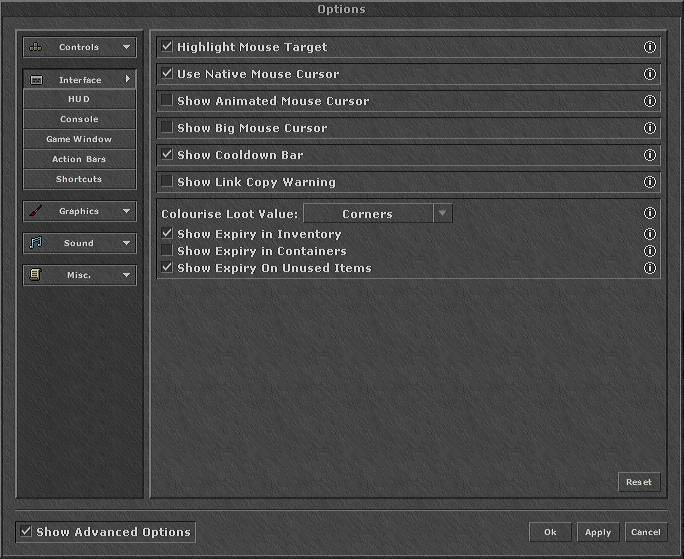Open Colourise Loot Value dropdown arrow
The width and height of the screenshot is (684, 559).
tap(442, 213)
